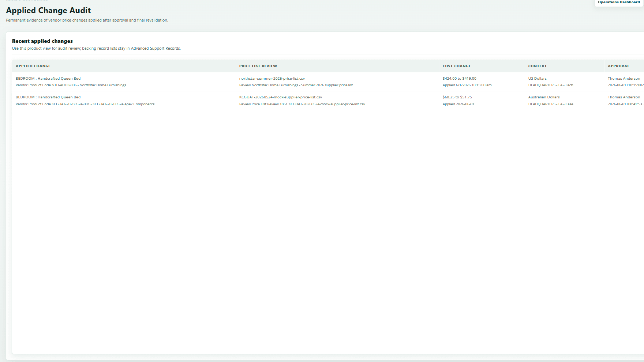The image size is (644, 362).
Task: Open Vendor Product Code KCGUAT-20260524-001 link
Action: 85,104
